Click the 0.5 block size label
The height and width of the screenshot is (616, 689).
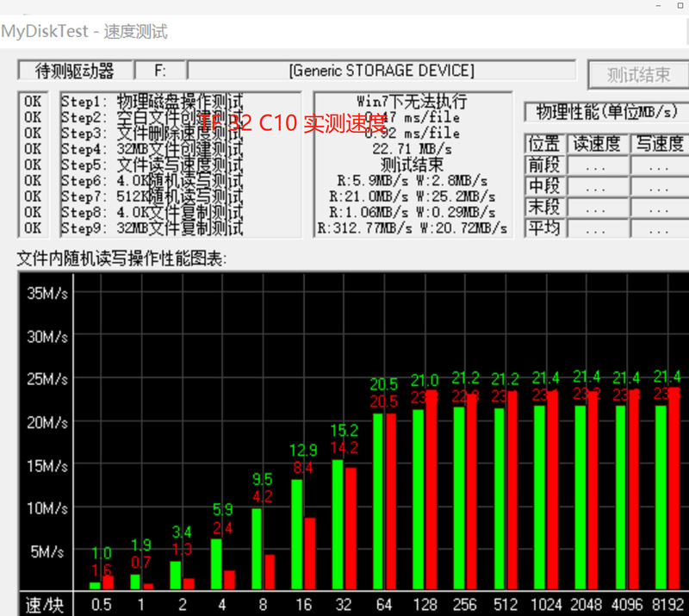point(101,605)
